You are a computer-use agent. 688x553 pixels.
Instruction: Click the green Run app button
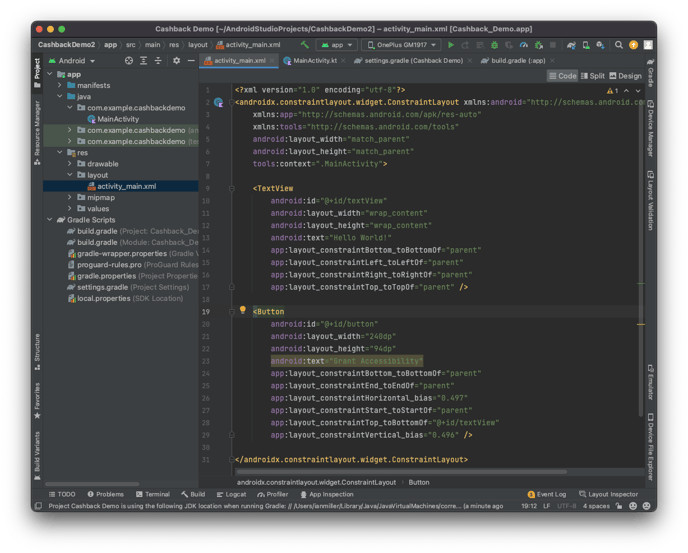(x=451, y=45)
